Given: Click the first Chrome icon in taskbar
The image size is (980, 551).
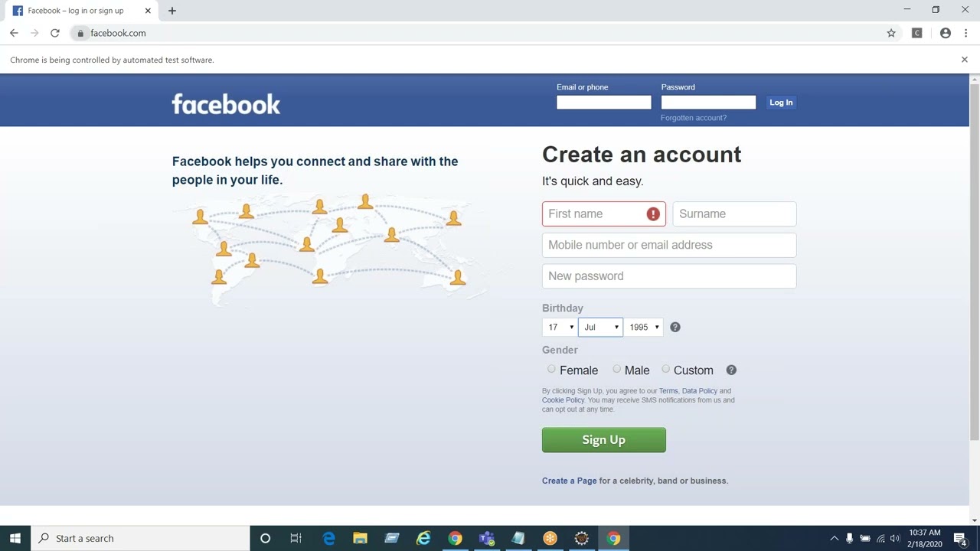Looking at the screenshot, I should coord(455,538).
